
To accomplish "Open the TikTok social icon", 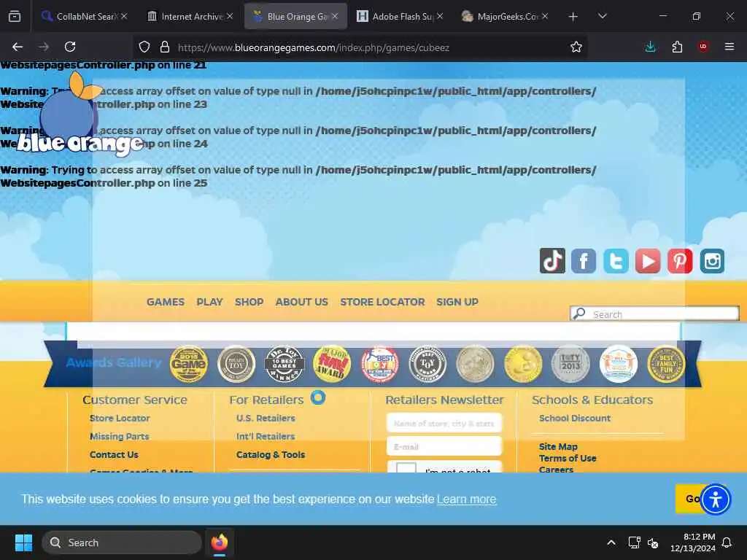I will 552,260.
